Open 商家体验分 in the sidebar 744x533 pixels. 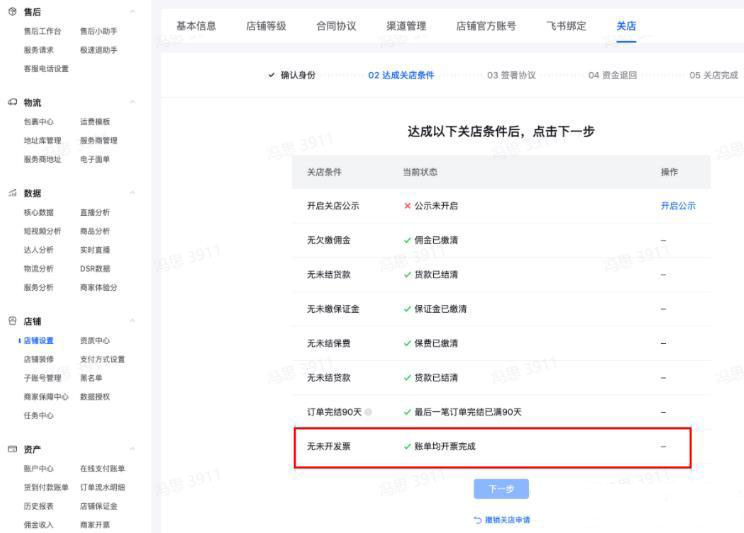(99, 288)
